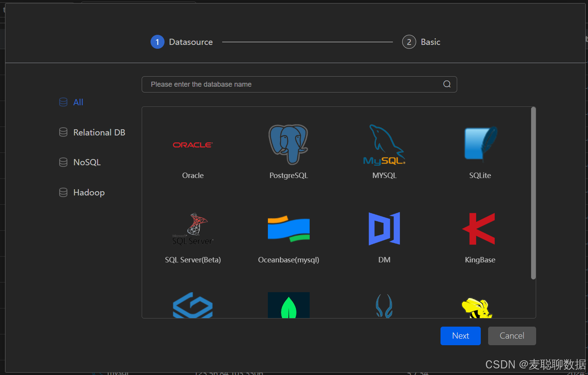Screen dimensions: 588x375
Task: Click the search magnifier icon
Action: coord(447,84)
